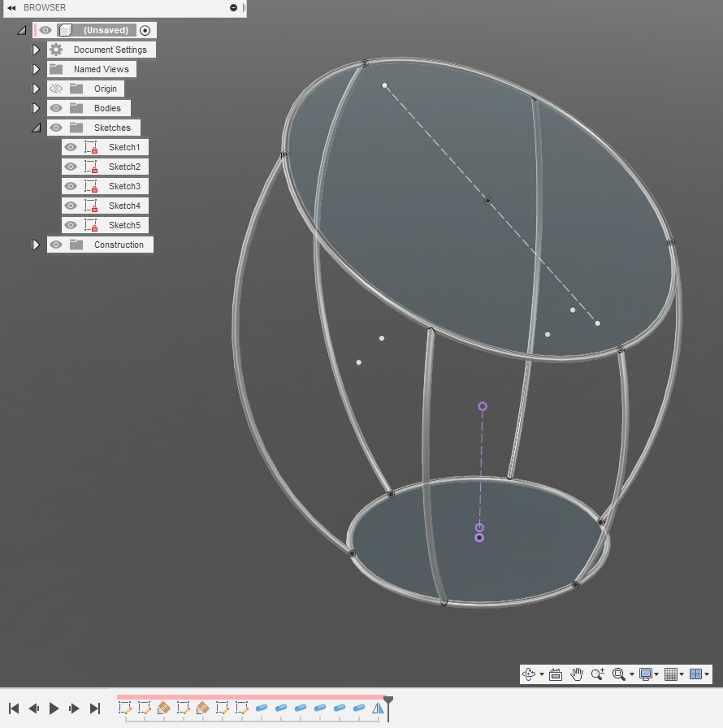Select the Zoom tool
723x728 pixels.
click(596, 674)
